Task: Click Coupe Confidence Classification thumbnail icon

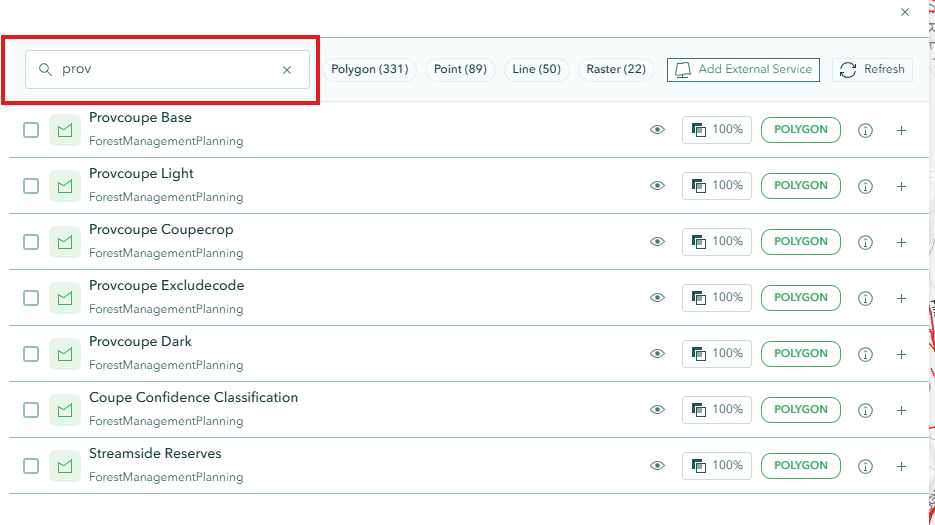Action: (65, 410)
